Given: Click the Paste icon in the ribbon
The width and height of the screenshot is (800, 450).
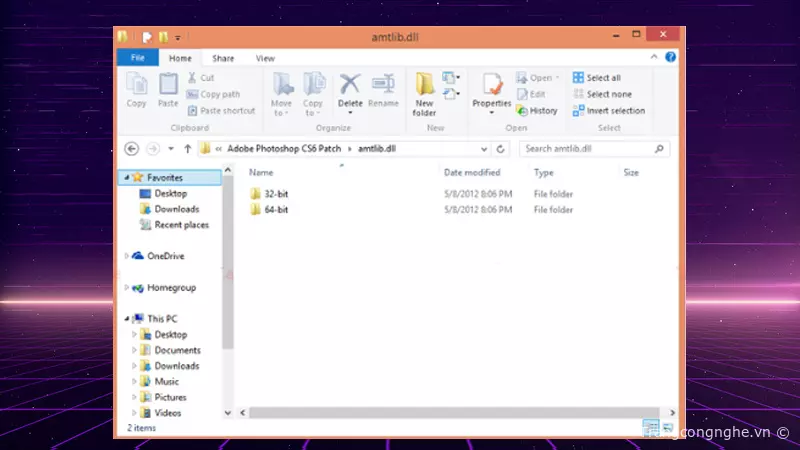Looking at the screenshot, I should (x=168, y=89).
